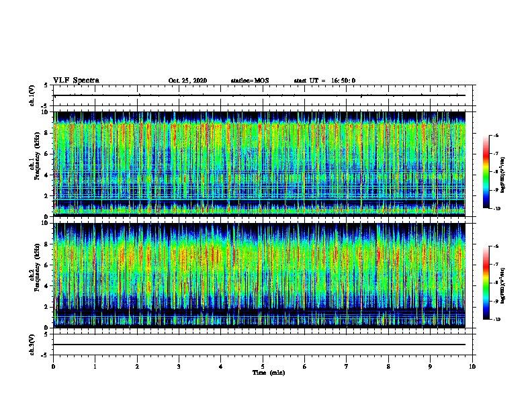Image resolution: width=532 pixels, height=411 pixels.
Task: Click time axis tick label "9"
Action: [x=430, y=367]
